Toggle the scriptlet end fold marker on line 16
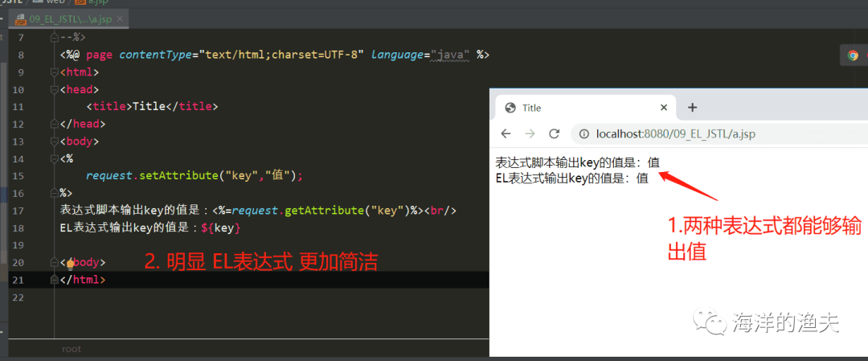This screenshot has width=868, height=361. (55, 193)
